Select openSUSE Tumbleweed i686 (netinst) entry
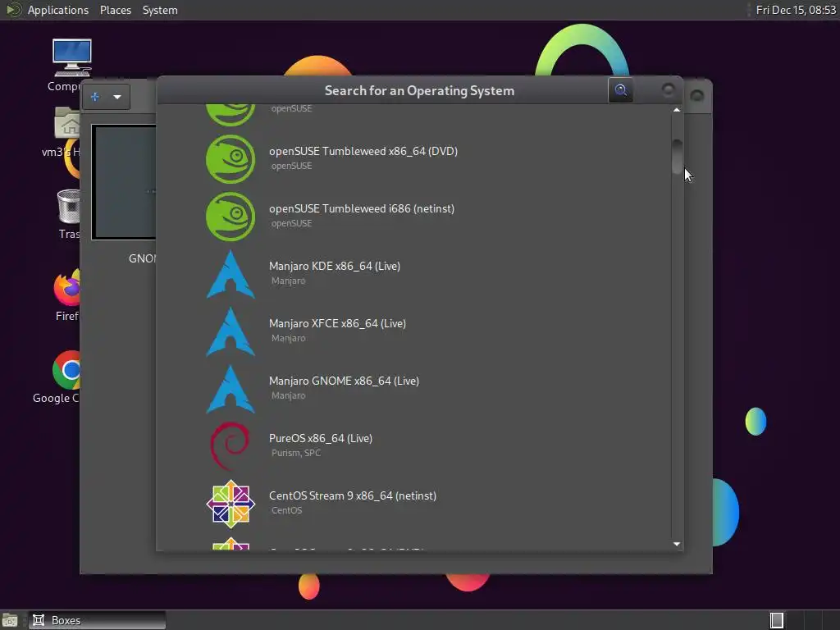The width and height of the screenshot is (840, 630). [413, 217]
